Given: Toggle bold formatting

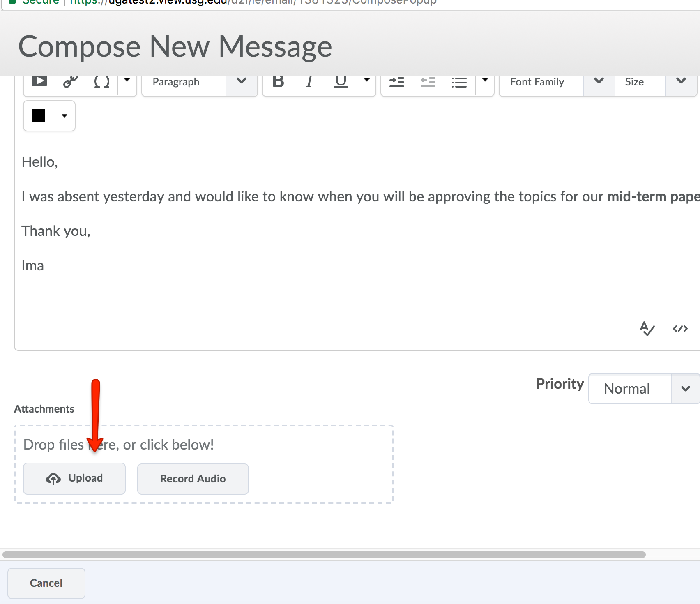Looking at the screenshot, I should pyautogui.click(x=279, y=82).
